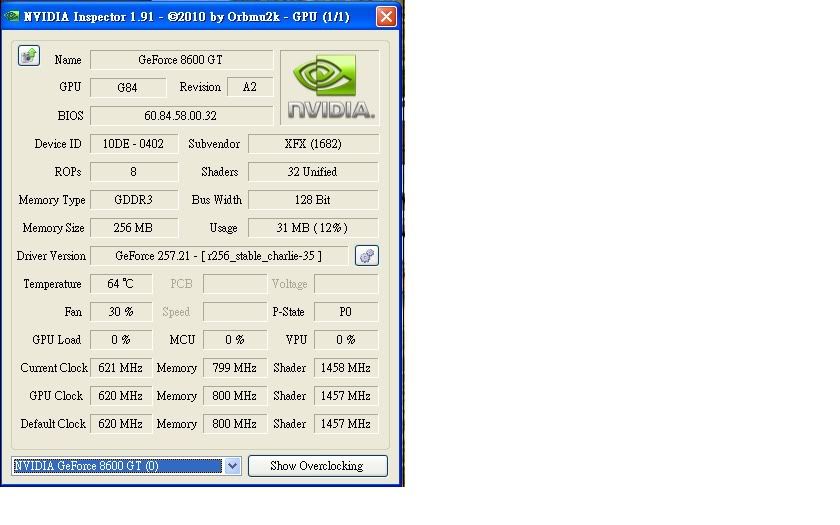Click the Shaders 32 Unified field
The image size is (840, 525).
click(313, 172)
